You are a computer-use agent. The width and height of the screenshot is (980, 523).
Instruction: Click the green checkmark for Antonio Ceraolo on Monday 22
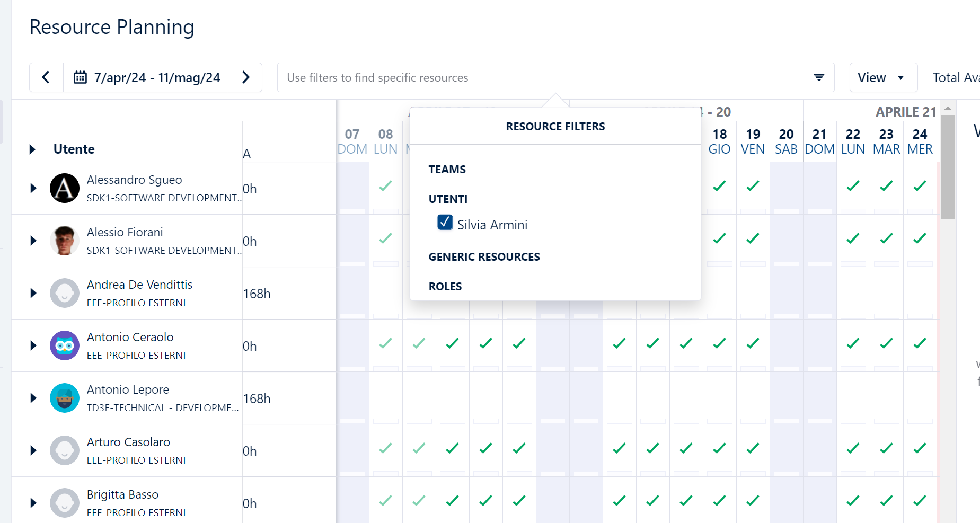852,343
